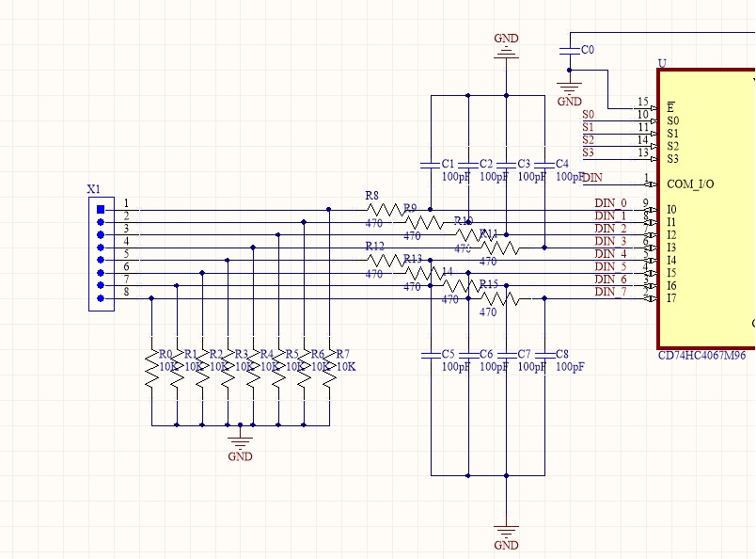This screenshot has width=756, height=559.
Task: Click the GND symbol above capacitors C1–C4
Action: click(x=506, y=47)
